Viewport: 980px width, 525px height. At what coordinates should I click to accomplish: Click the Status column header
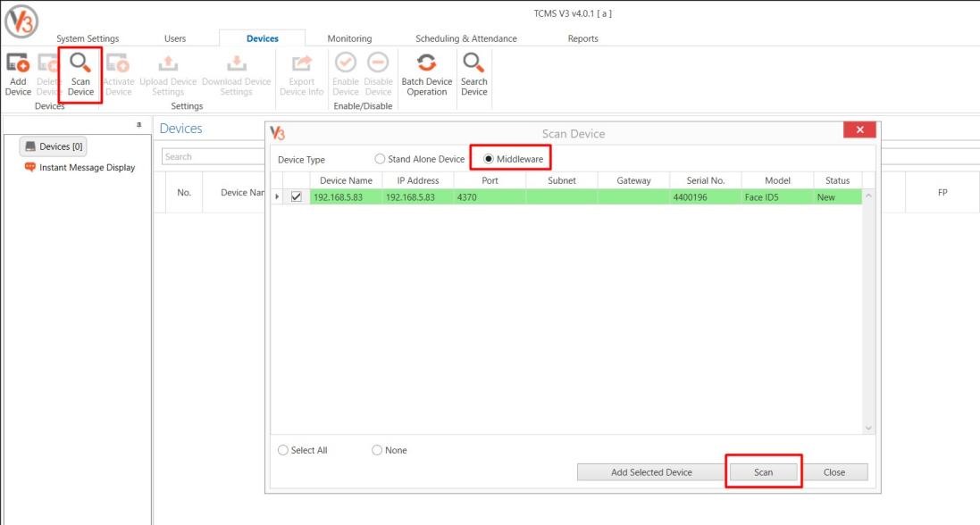[837, 180]
